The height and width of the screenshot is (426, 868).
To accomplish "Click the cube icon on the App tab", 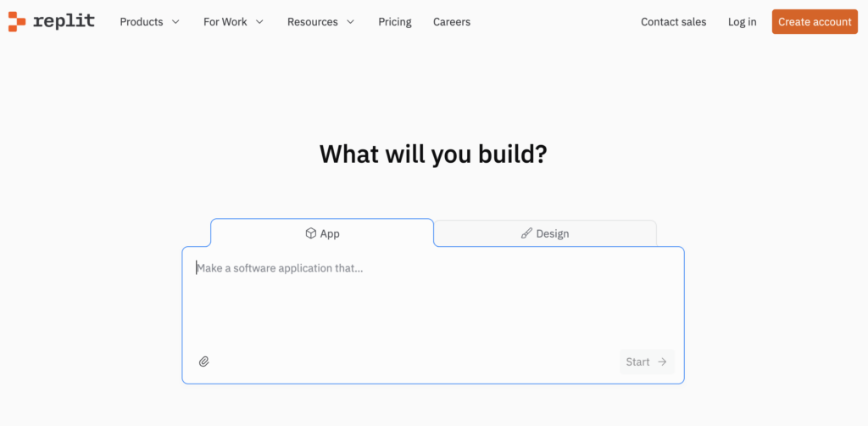I will coord(311,233).
